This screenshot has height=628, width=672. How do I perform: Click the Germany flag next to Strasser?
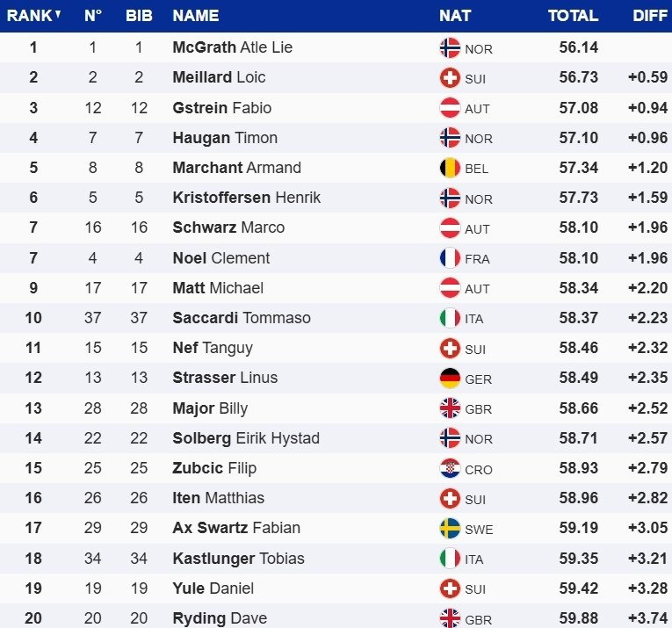[x=450, y=379]
